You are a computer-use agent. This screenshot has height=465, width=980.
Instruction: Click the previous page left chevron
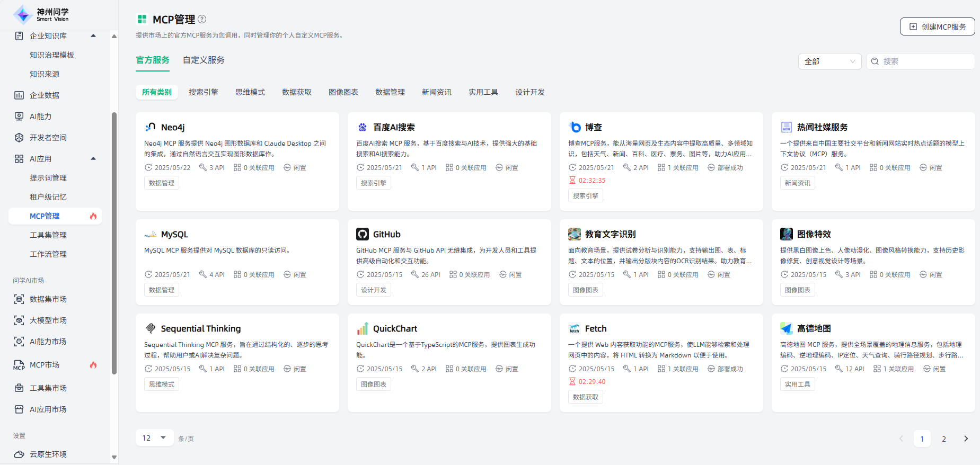click(901, 439)
